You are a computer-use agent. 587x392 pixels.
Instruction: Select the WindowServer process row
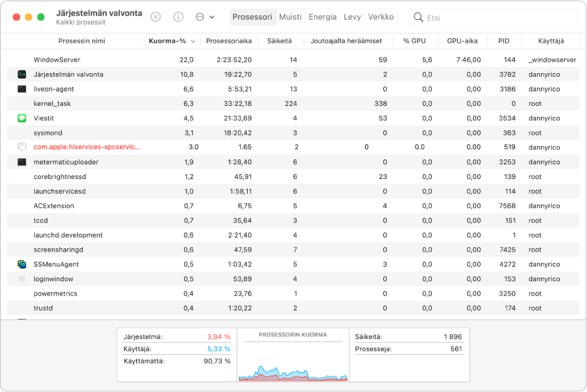293,60
